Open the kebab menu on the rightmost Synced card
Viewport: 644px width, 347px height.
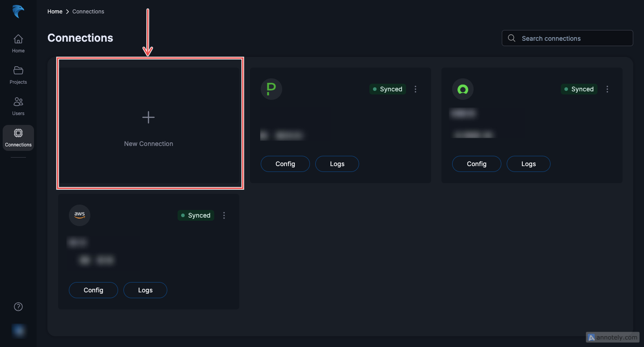pyautogui.click(x=607, y=89)
